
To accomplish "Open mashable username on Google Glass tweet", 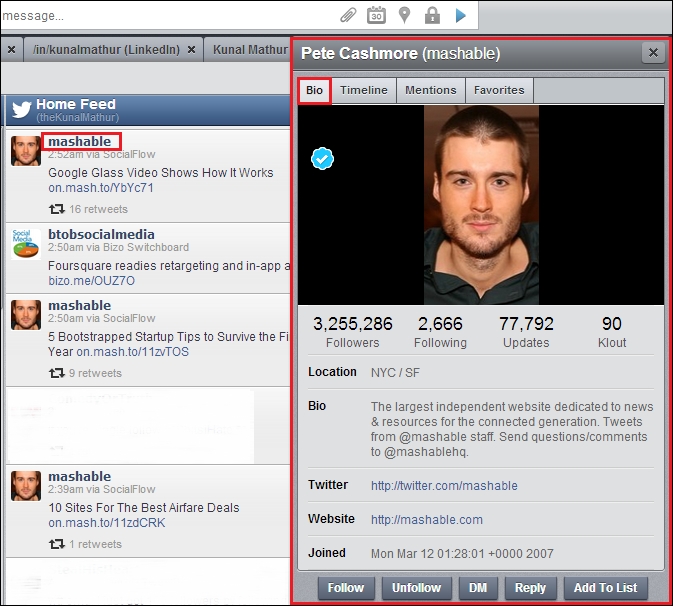I will pos(80,141).
